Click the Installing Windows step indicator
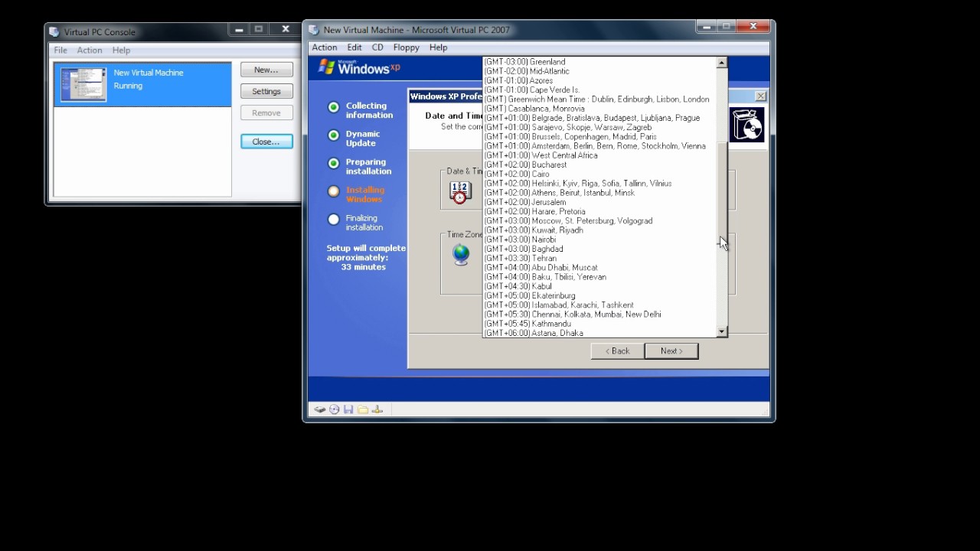This screenshot has width=980, height=551. click(x=334, y=191)
